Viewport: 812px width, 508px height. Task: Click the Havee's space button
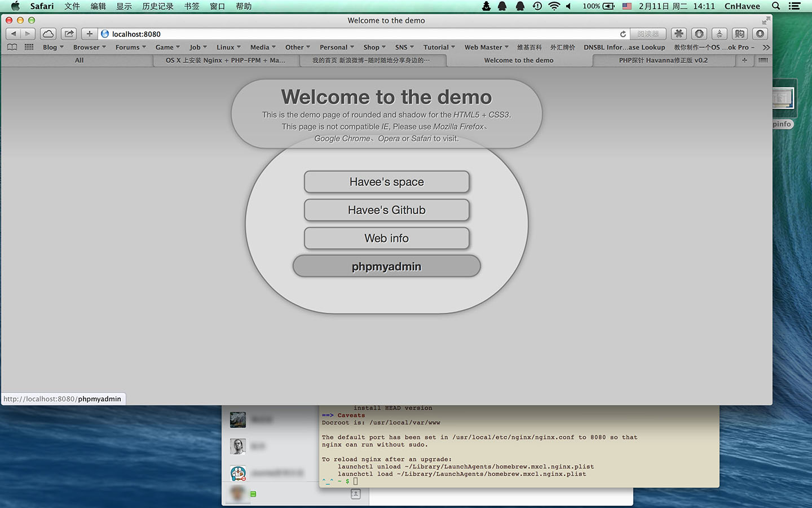[x=387, y=182]
